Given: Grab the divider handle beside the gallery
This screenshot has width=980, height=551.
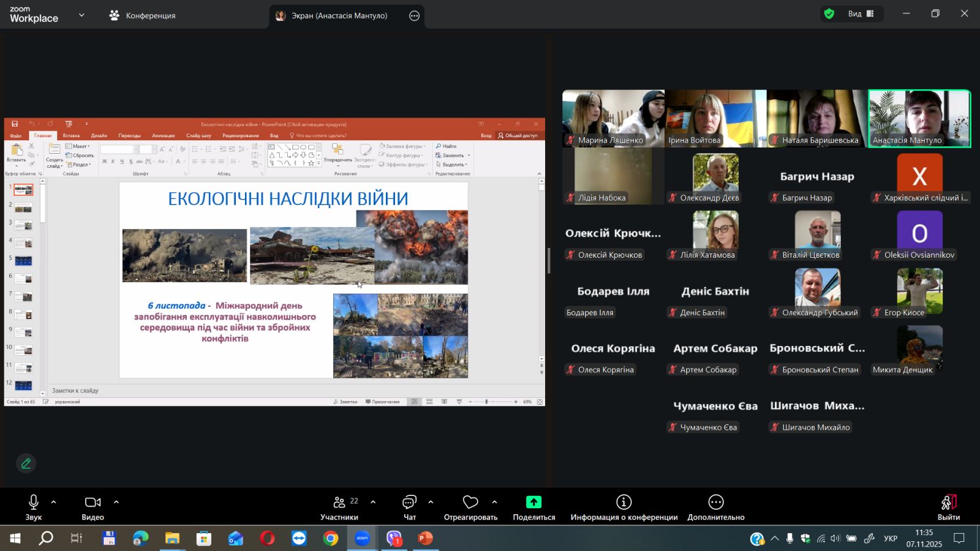Looking at the screenshot, I should (x=549, y=261).
